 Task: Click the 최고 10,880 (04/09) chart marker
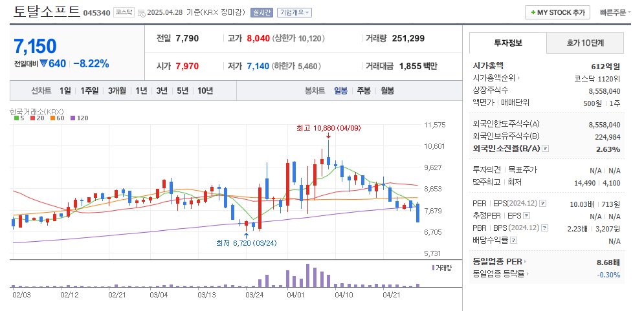click(x=329, y=128)
